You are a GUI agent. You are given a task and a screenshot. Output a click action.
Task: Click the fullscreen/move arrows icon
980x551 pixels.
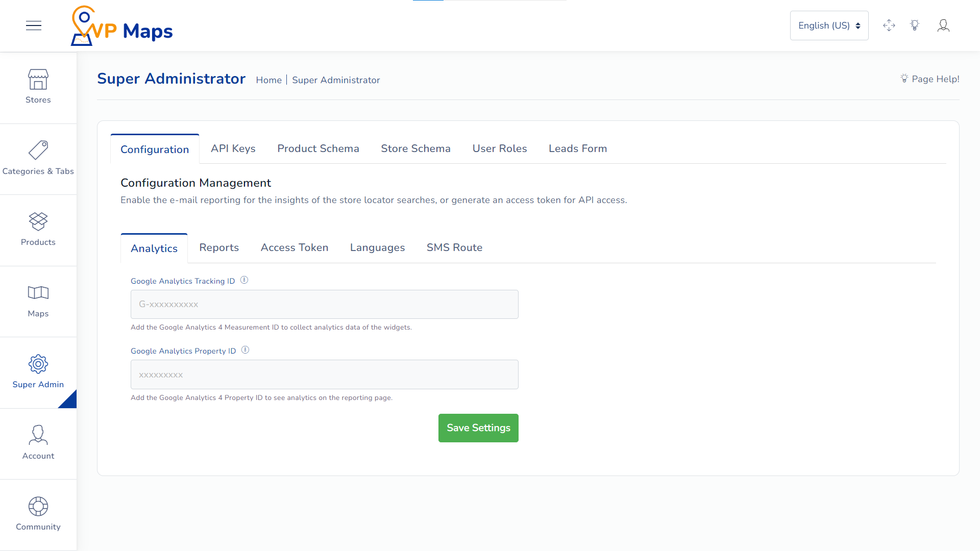pos(889,26)
